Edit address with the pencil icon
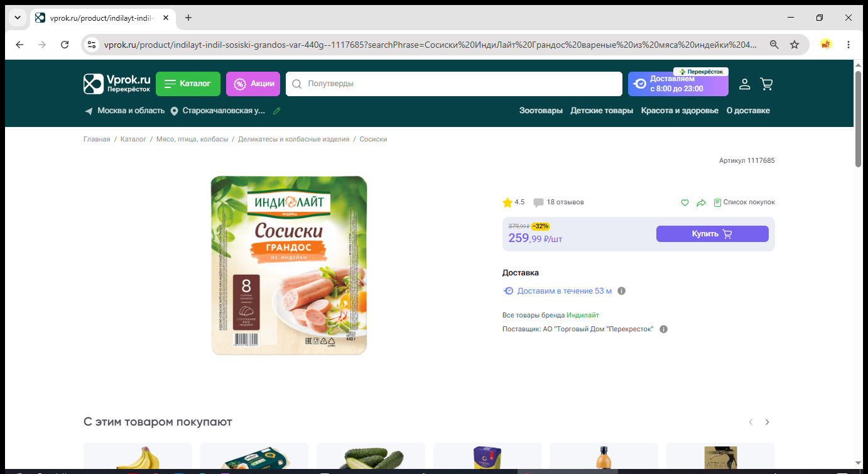Viewport: 868px width, 474px height. (277, 111)
